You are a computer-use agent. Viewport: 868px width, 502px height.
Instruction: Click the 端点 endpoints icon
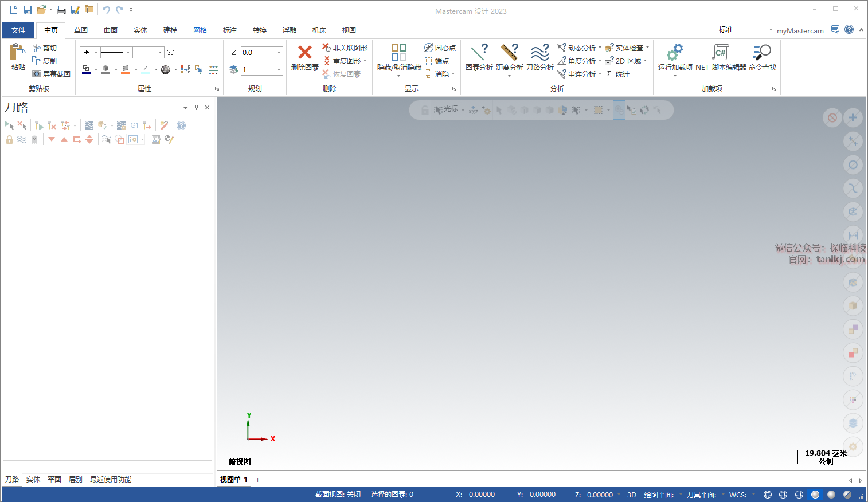[429, 61]
